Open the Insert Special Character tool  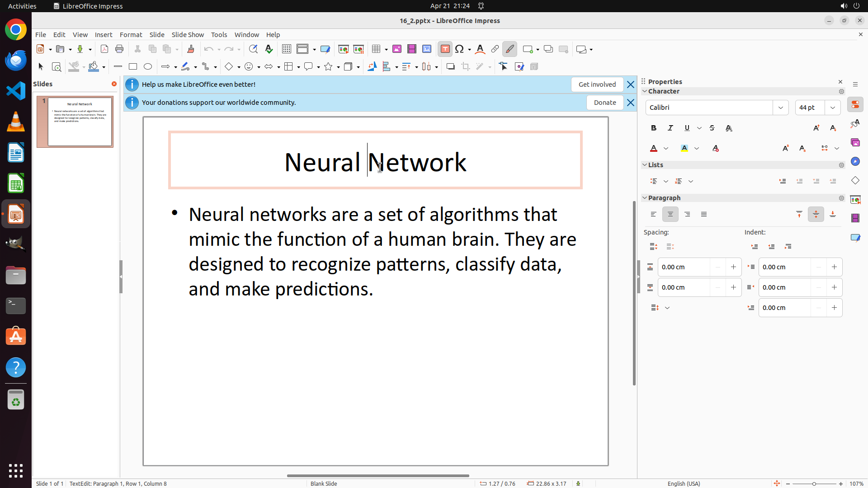[x=460, y=49]
